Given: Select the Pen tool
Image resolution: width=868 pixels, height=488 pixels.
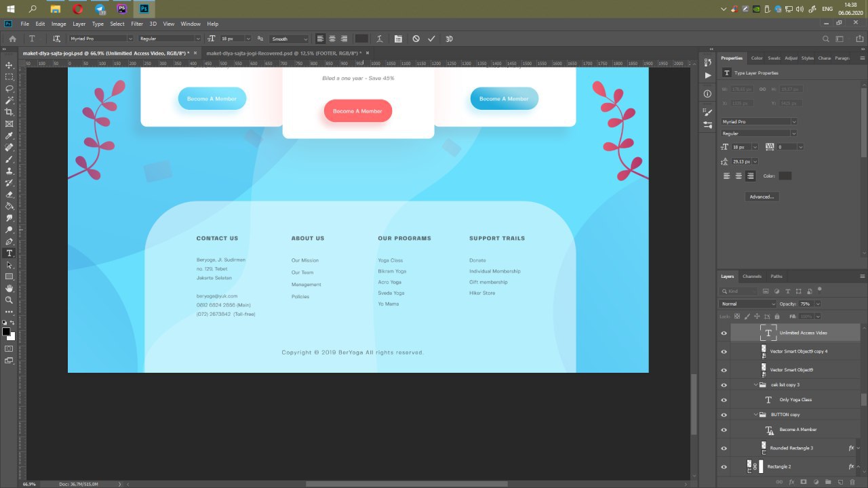Looking at the screenshot, I should tap(9, 241).
